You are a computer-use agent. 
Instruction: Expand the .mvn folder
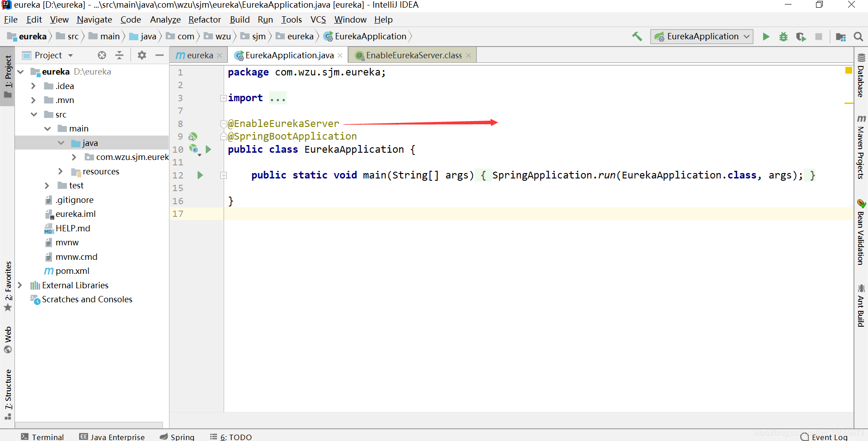coord(33,100)
